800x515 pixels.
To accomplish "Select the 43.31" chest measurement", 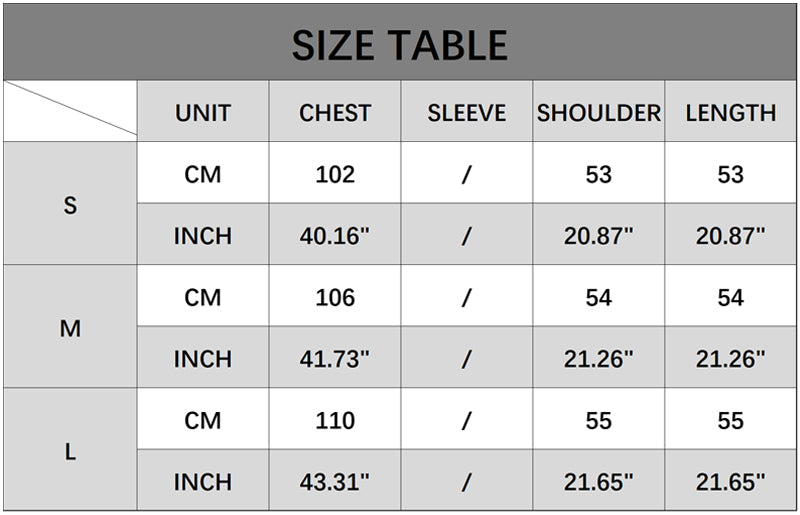I will 335,482.
